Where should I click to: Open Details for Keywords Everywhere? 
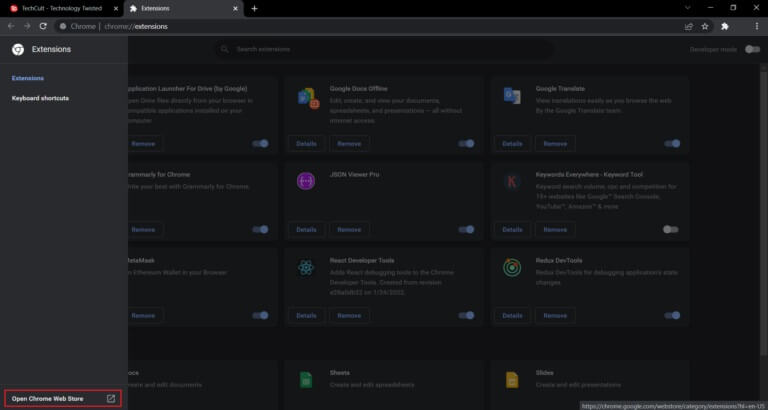pyautogui.click(x=512, y=229)
